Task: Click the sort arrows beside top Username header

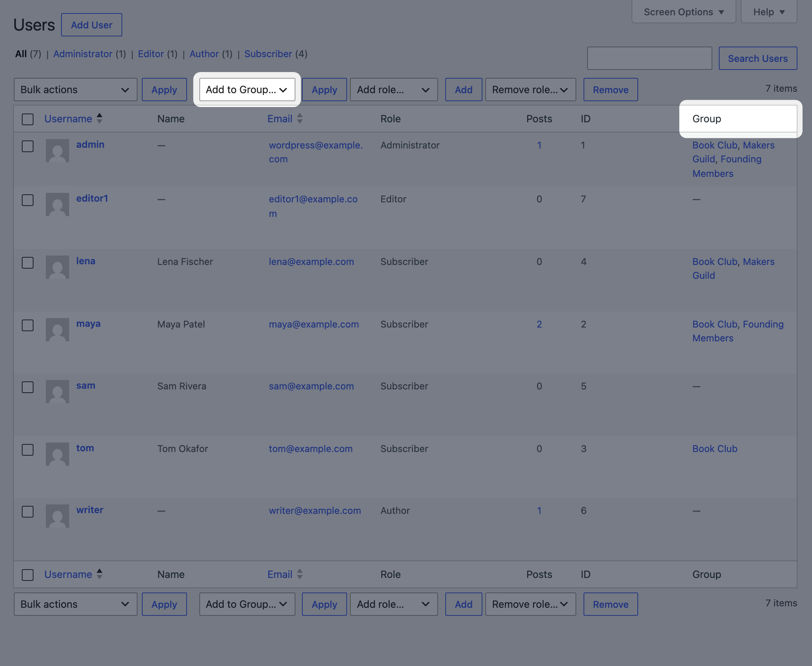Action: [x=100, y=119]
